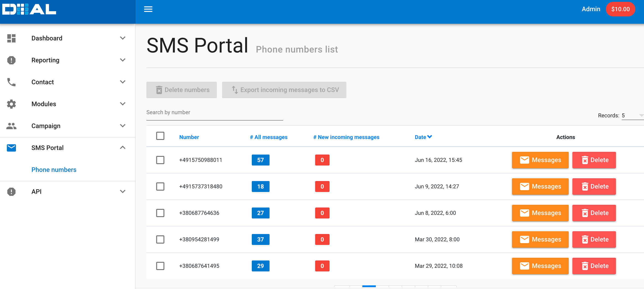Screen dimensions: 644x289
Task: Click the Contact phone icon
Action: [11, 82]
